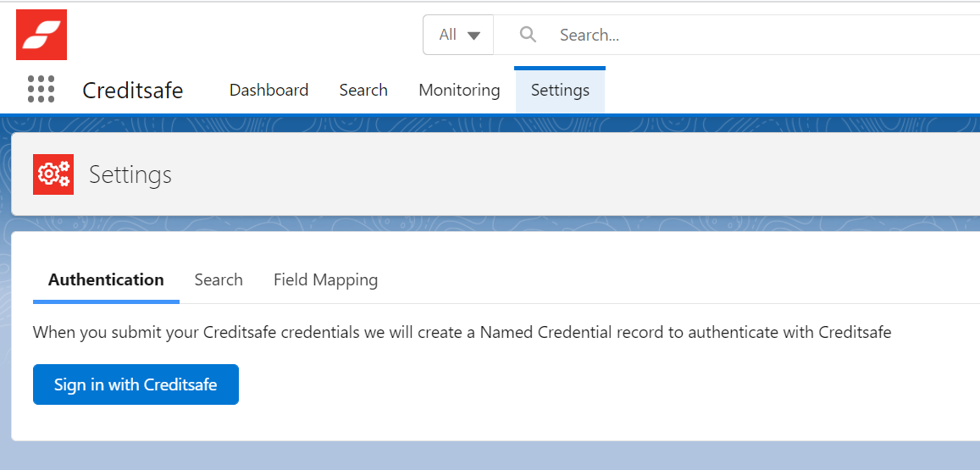Go to the Search navigation tab
The image size is (980, 470).
pyautogui.click(x=363, y=90)
